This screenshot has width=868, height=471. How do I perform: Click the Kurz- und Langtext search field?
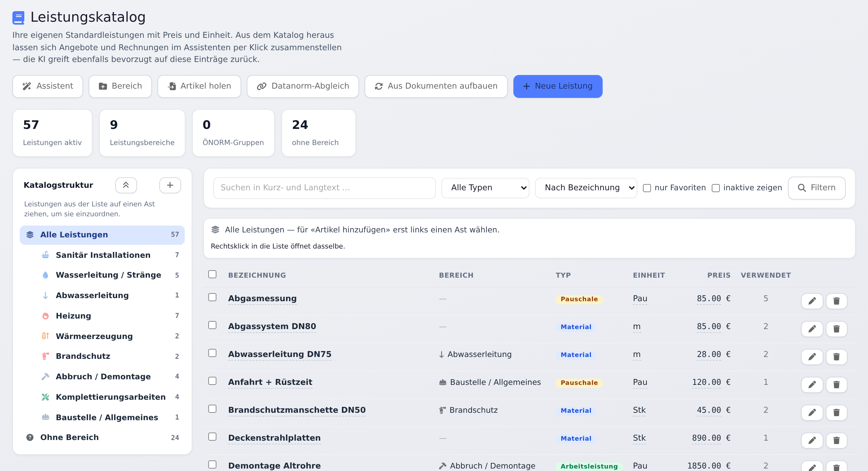click(324, 188)
